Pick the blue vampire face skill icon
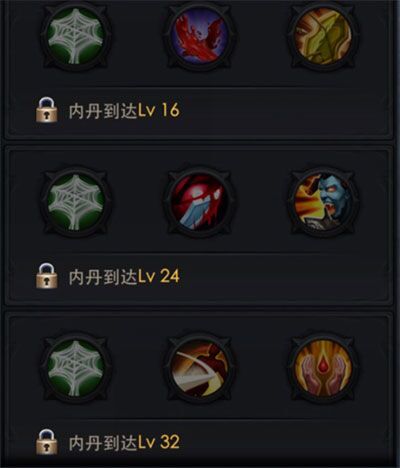This screenshot has width=400, height=468. pos(323,202)
